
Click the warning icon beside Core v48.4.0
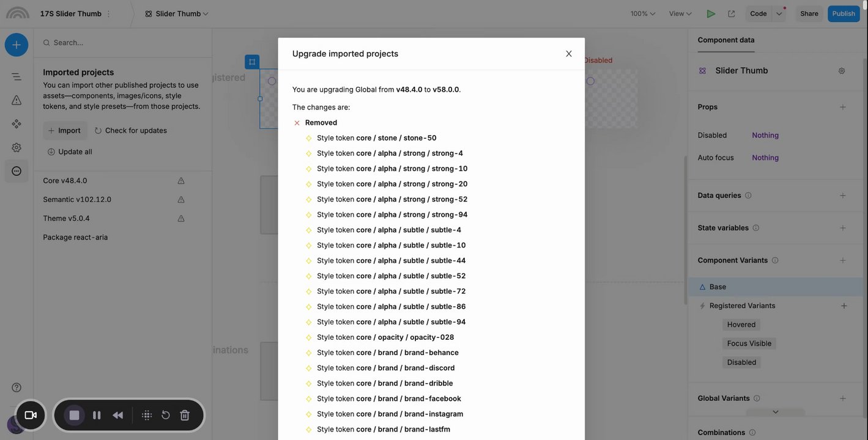181,181
